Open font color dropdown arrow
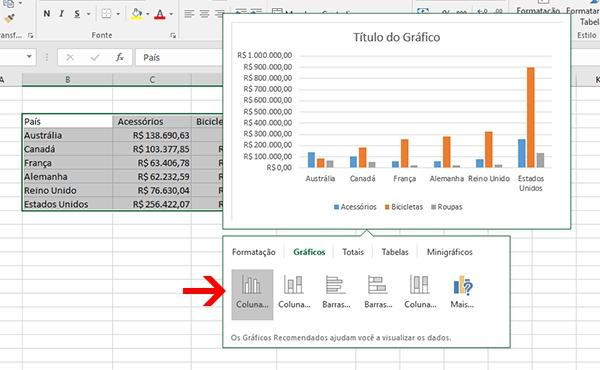Screen dimensions: 600x370 click(x=171, y=14)
